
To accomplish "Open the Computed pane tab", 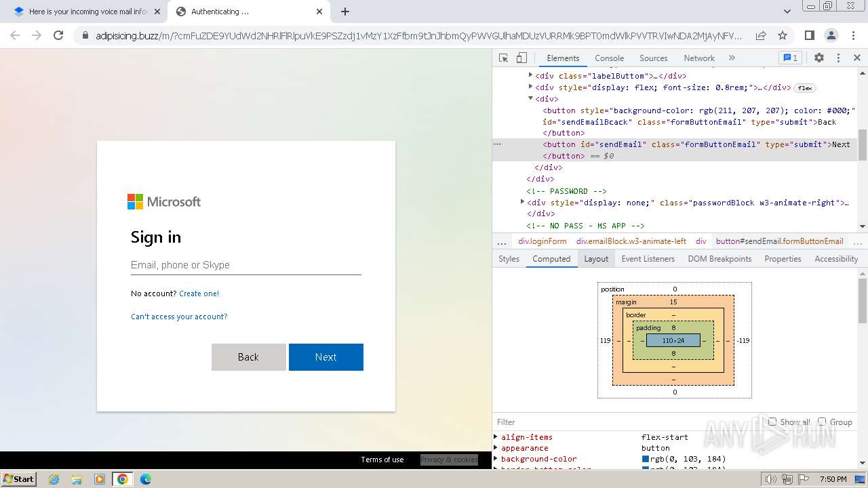I will coord(551,259).
